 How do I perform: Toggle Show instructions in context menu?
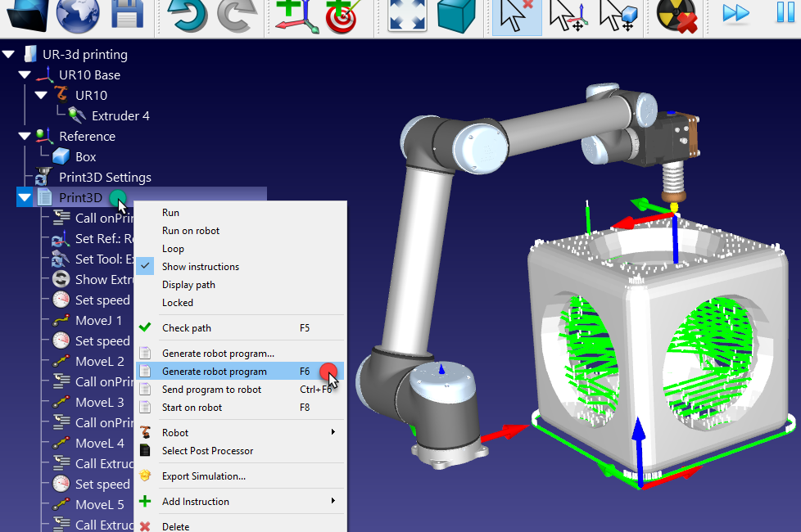point(200,267)
